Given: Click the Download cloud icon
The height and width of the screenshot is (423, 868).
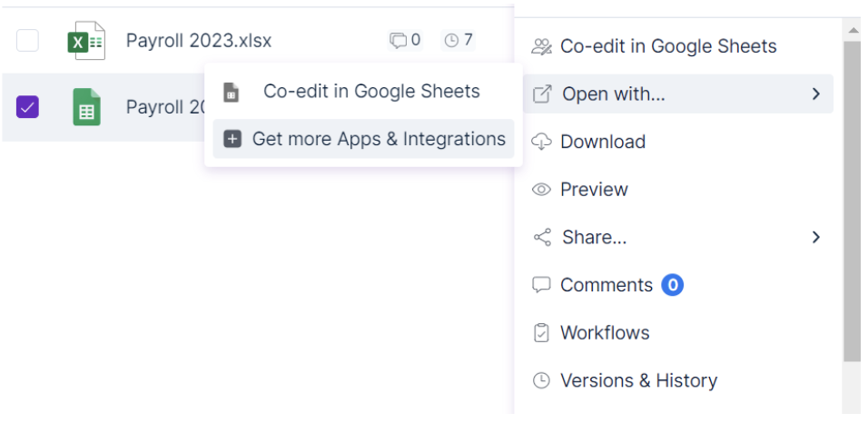Looking at the screenshot, I should pyautogui.click(x=541, y=142).
